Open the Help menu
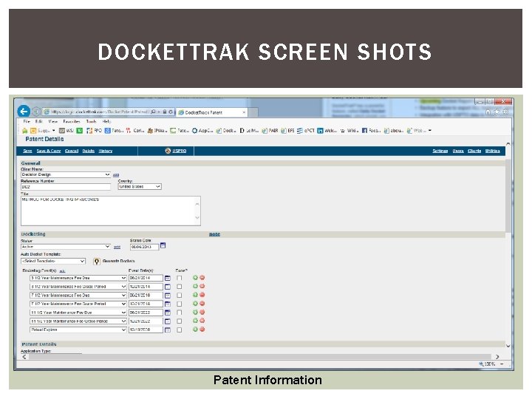Viewport: 532px width, 399px height. click(x=107, y=121)
